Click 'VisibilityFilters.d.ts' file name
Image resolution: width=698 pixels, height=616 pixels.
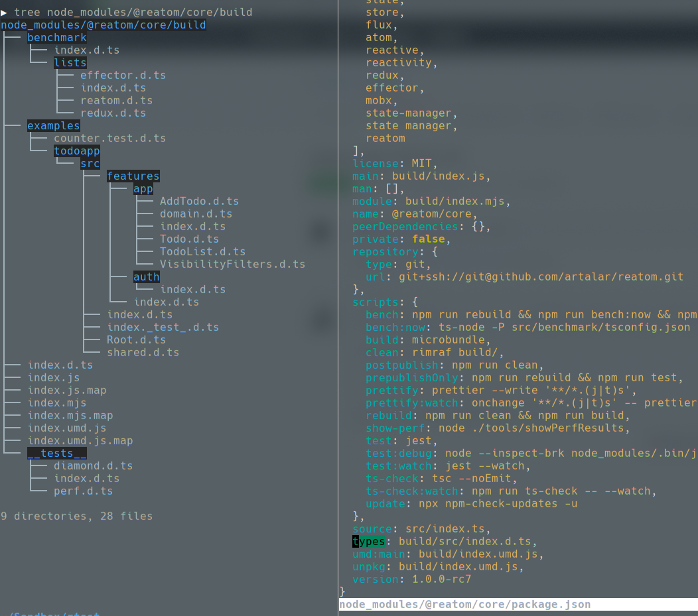point(232,264)
